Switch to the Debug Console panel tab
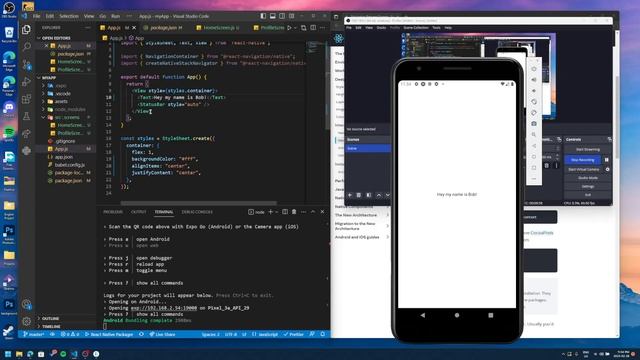The width and height of the screenshot is (640, 360). pyautogui.click(x=197, y=212)
